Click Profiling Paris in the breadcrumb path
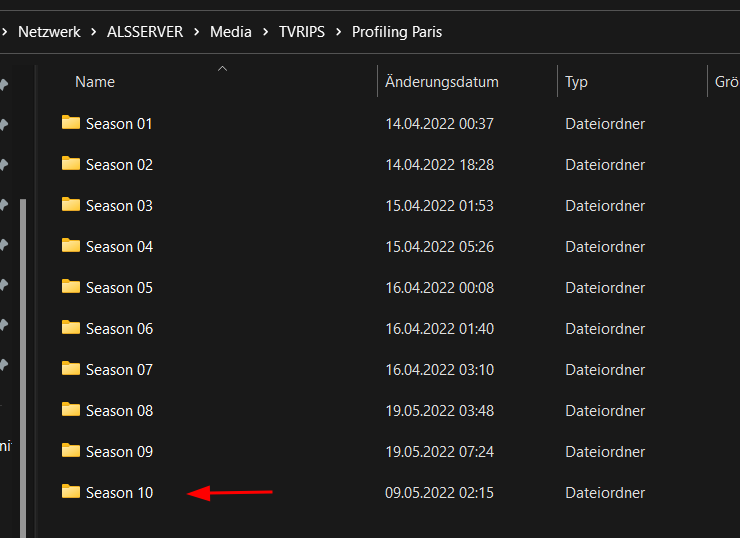The image size is (740, 538). tap(397, 32)
